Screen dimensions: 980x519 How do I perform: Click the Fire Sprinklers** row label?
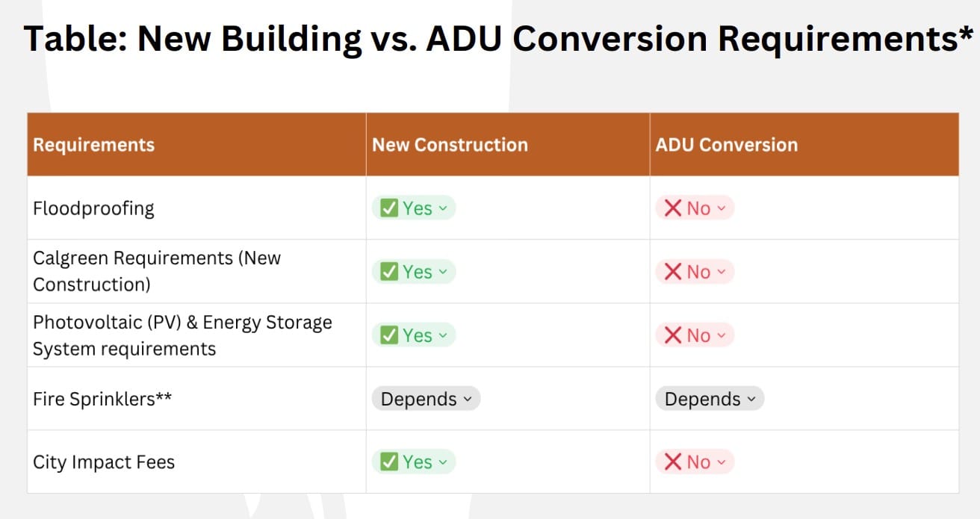coord(102,399)
